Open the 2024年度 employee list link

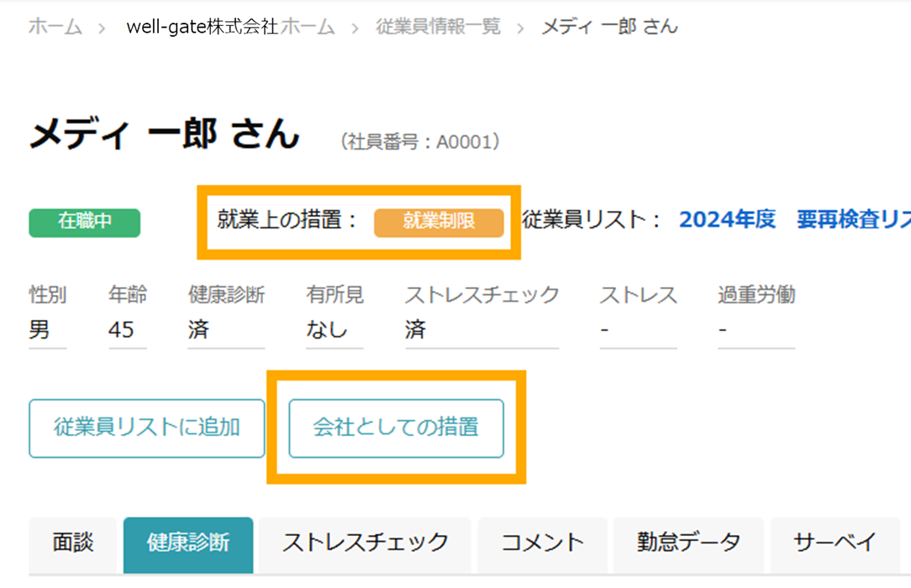[727, 220]
